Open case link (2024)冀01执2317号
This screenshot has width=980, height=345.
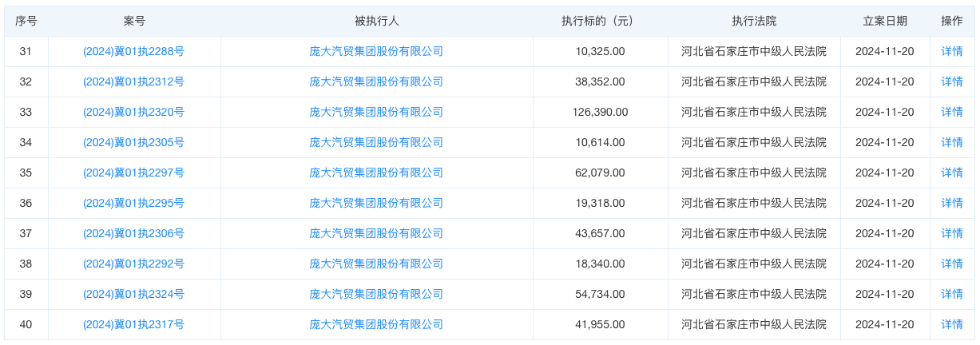[x=134, y=324]
